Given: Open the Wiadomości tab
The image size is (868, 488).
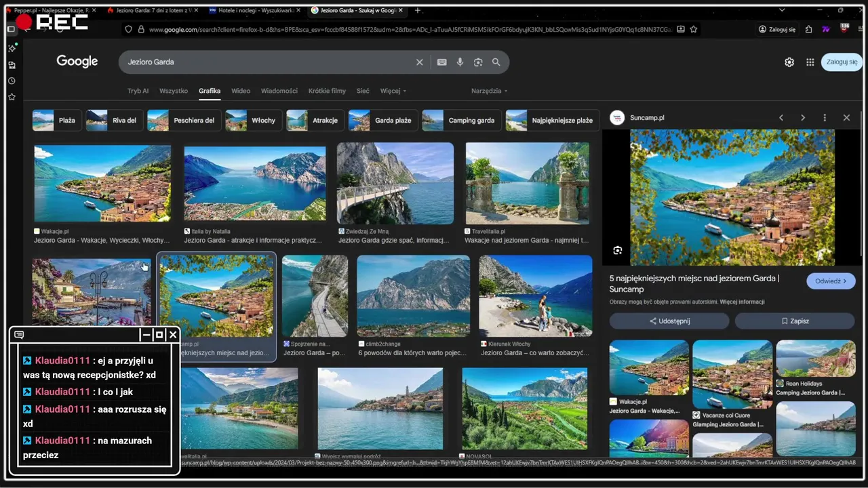Looking at the screenshot, I should [x=279, y=91].
